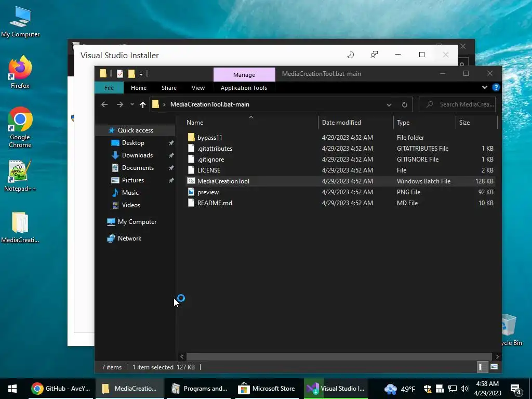
Task: Switch to Programs and Features taskbar window
Action: [x=199, y=389]
